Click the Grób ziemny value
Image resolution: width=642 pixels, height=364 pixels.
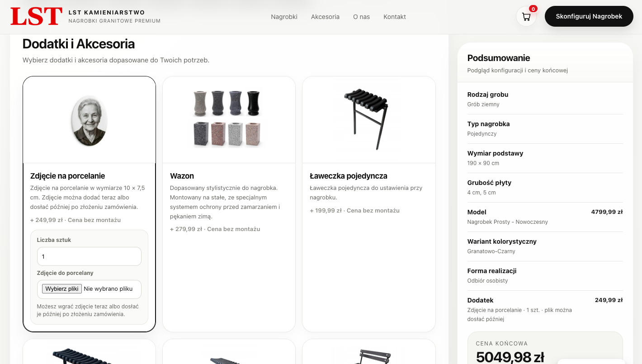point(483,104)
